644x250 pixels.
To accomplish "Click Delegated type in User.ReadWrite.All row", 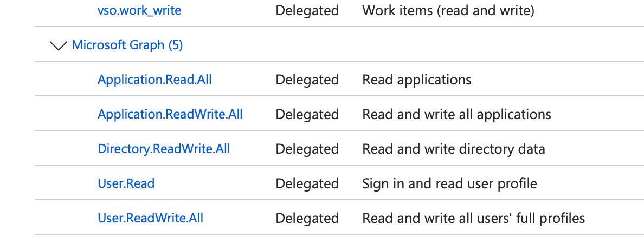I will pyautogui.click(x=307, y=218).
